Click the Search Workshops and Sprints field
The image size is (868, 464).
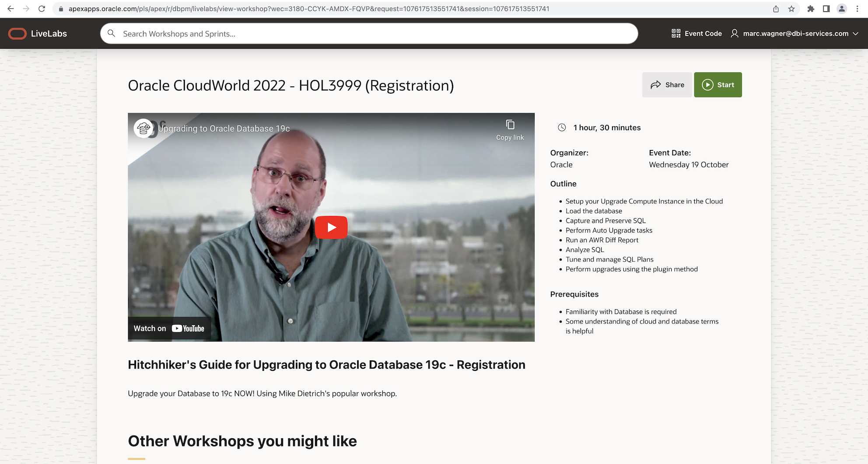369,34
